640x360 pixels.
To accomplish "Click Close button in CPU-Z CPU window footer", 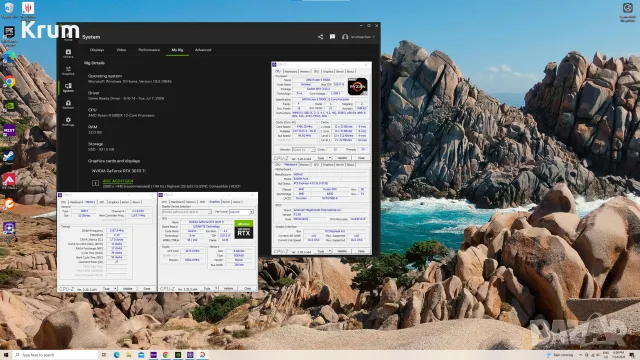I will click(361, 158).
